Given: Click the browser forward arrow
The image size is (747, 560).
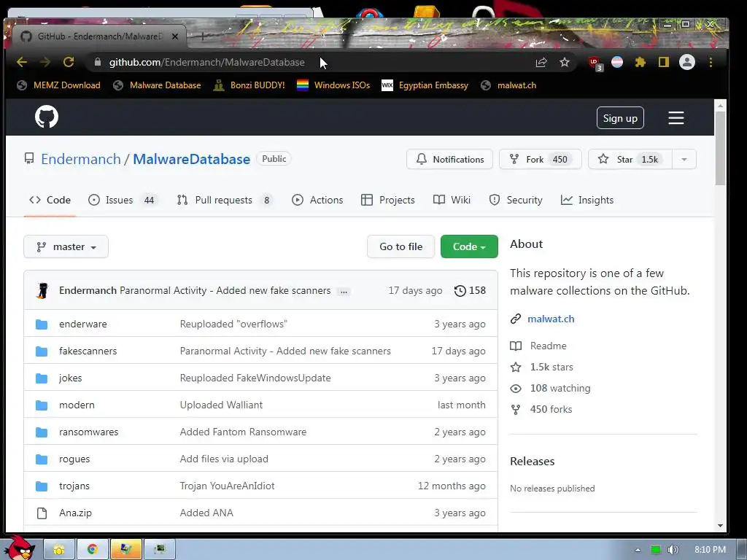Looking at the screenshot, I should (45, 63).
